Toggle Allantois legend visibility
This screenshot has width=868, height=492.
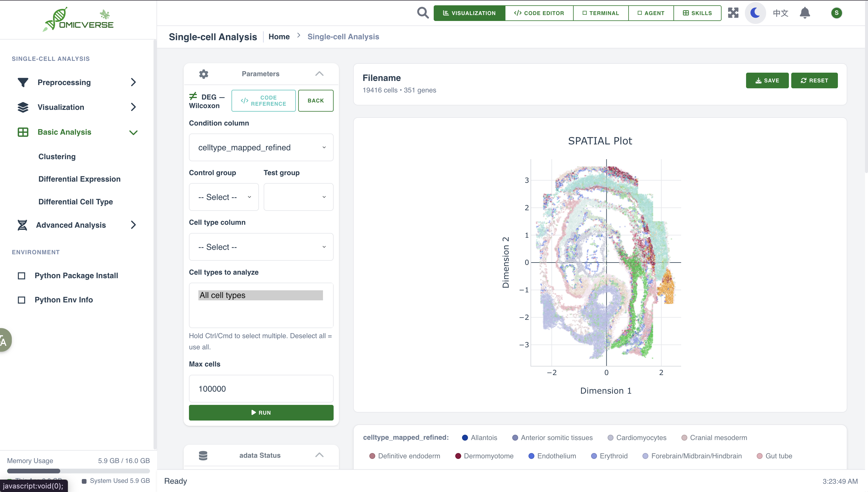[479, 438]
